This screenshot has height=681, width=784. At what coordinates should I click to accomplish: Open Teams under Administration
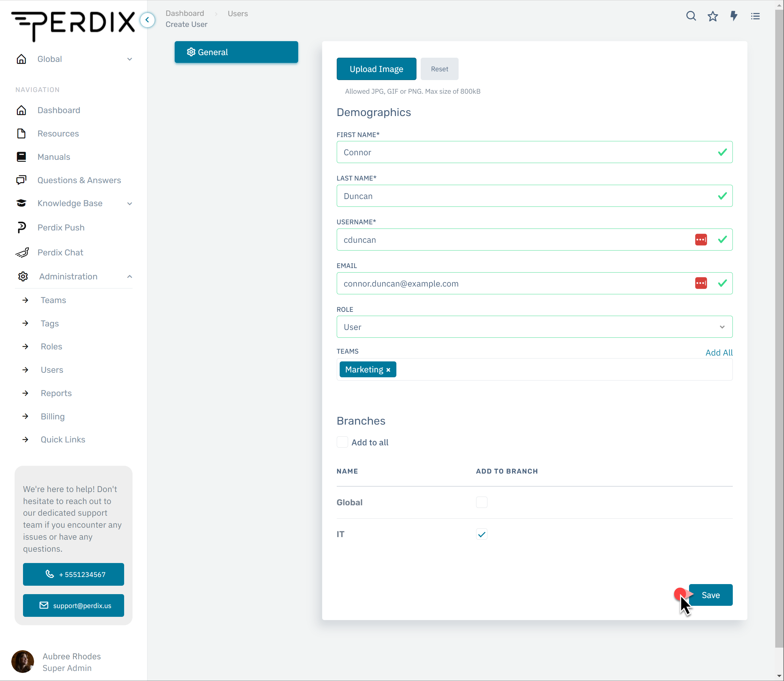[53, 300]
